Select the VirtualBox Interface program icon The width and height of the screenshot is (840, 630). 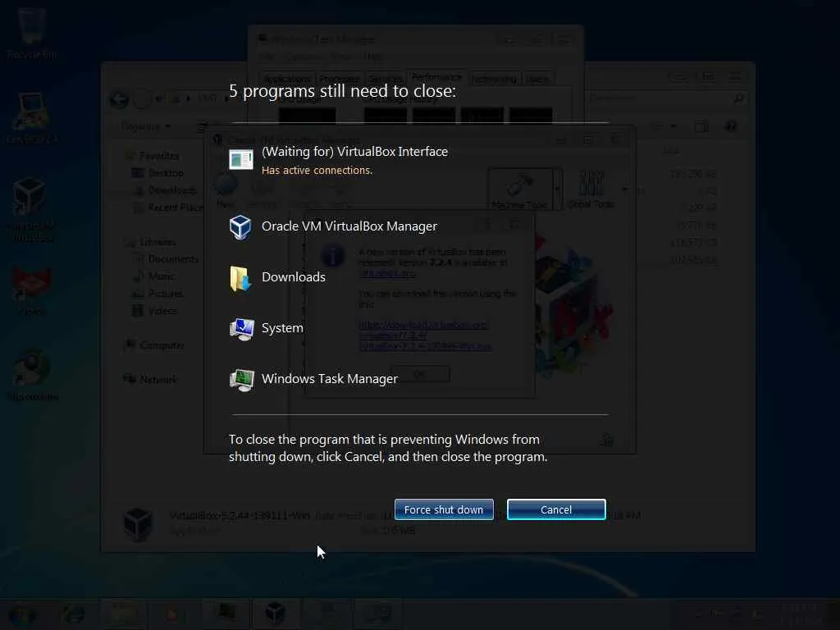[x=241, y=160]
